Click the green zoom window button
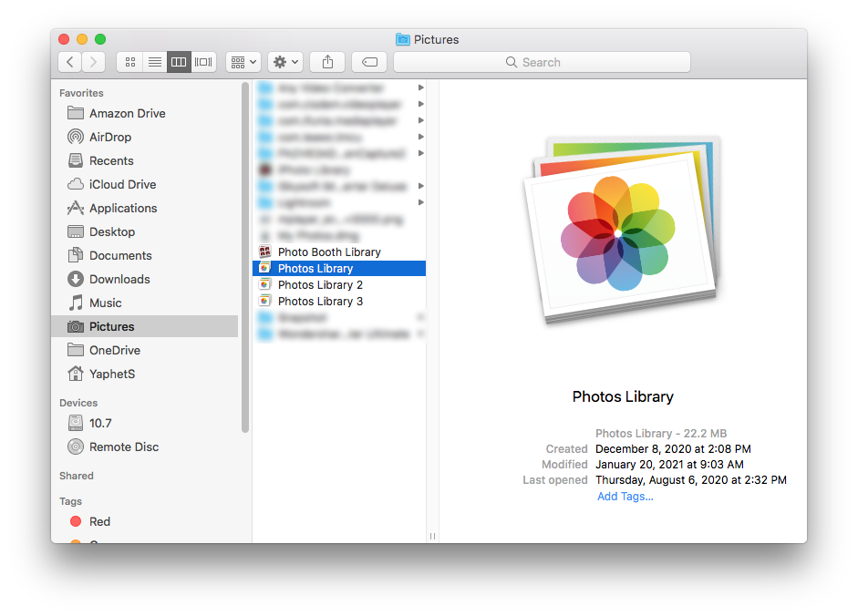Viewport: 858px width, 616px height. pyautogui.click(x=100, y=39)
